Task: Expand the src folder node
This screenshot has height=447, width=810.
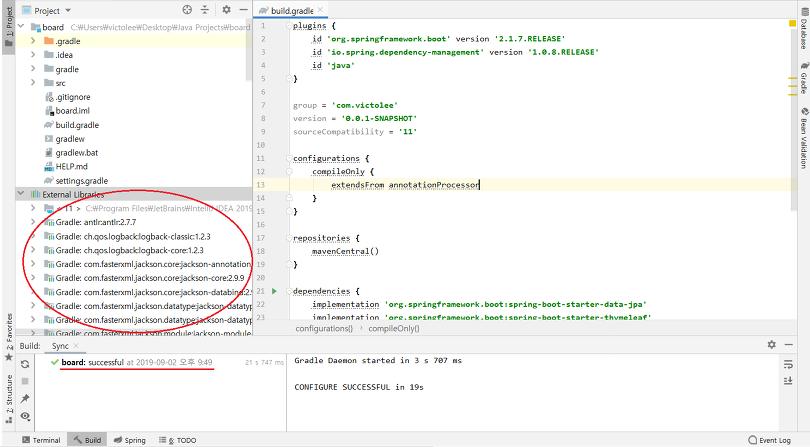Action: point(33,83)
